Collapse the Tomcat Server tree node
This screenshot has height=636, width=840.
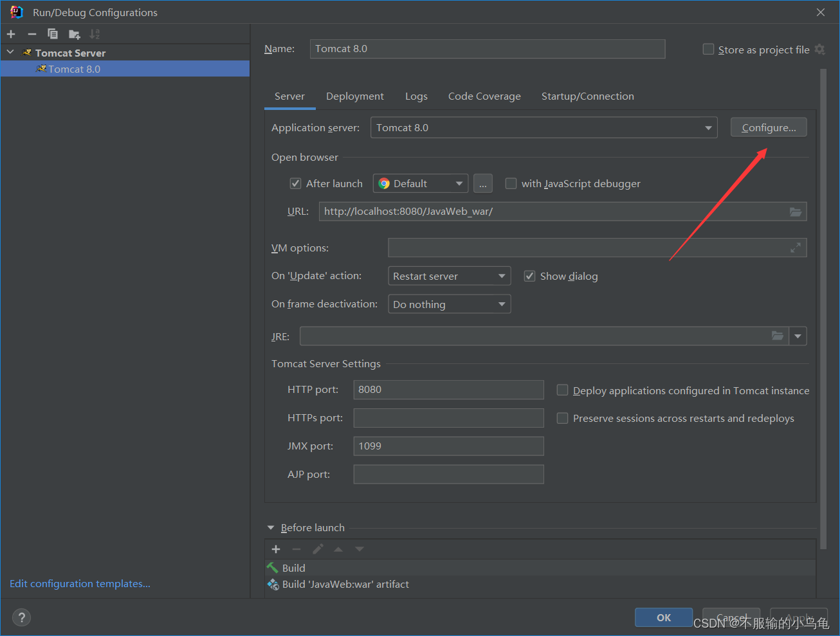click(10, 52)
